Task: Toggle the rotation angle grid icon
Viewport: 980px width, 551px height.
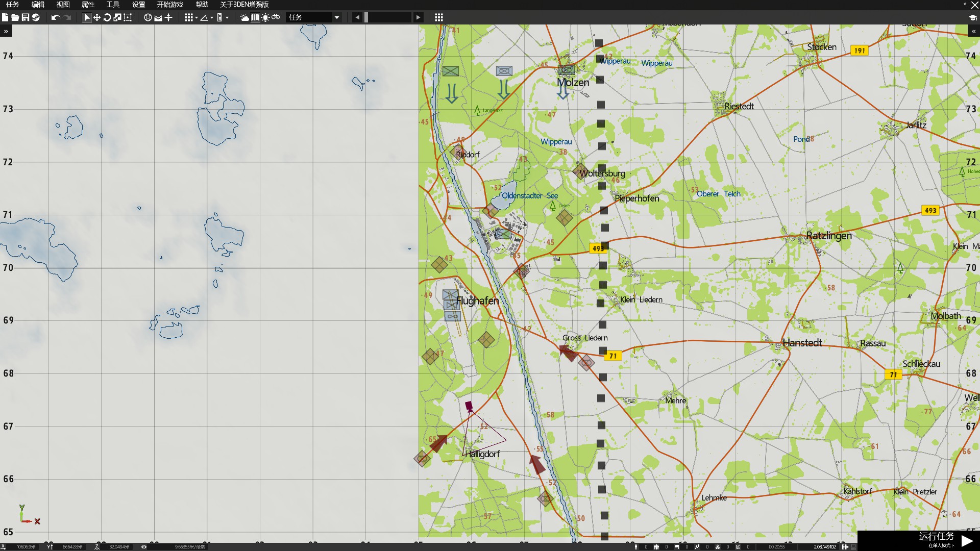Action: click(204, 17)
